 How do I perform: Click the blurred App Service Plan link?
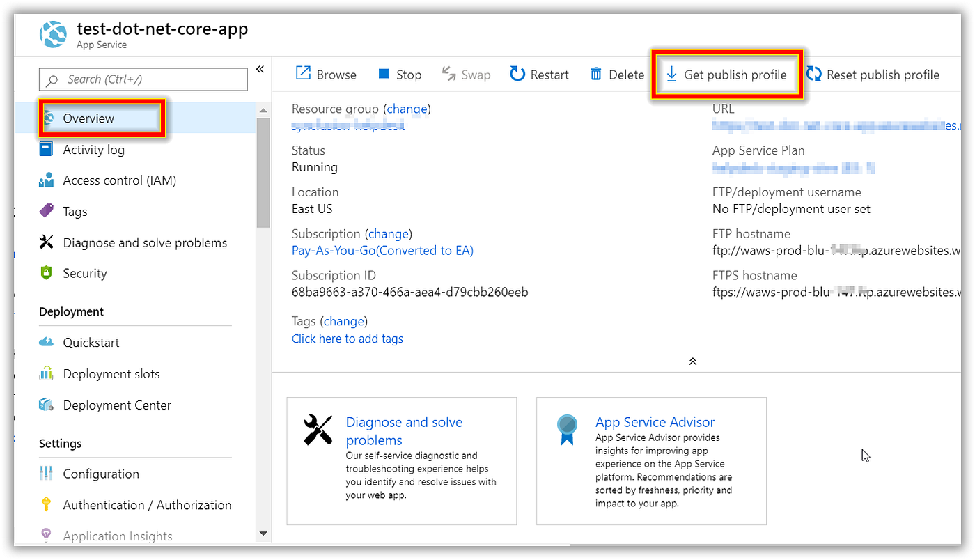pyautogui.click(x=793, y=167)
